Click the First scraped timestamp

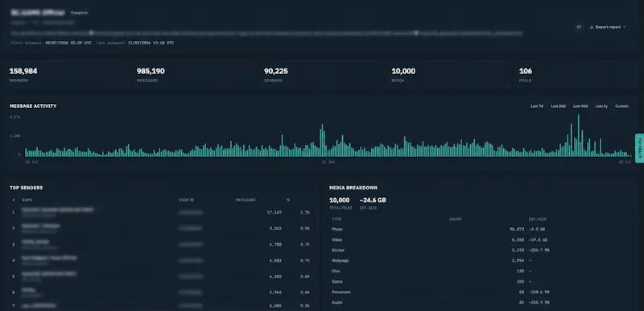click(68, 43)
